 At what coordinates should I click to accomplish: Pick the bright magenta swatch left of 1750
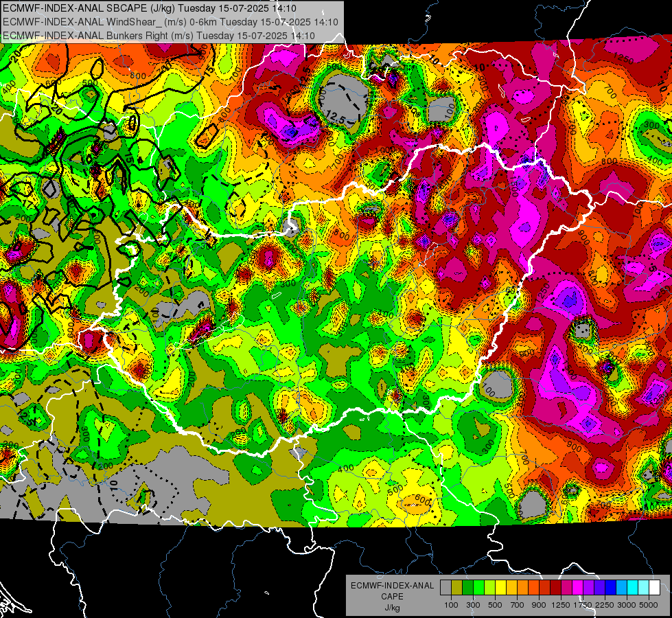click(578, 588)
